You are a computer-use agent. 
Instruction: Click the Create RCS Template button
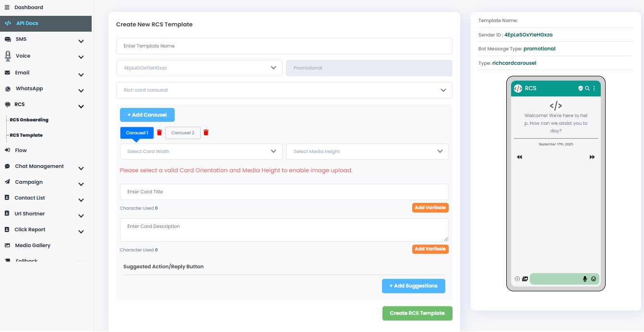(x=417, y=313)
